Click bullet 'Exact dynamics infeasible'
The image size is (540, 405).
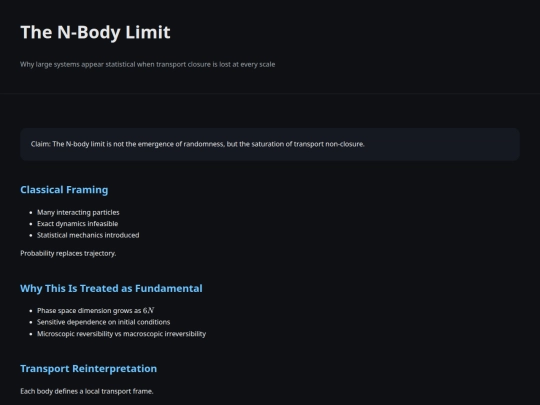coord(77,224)
